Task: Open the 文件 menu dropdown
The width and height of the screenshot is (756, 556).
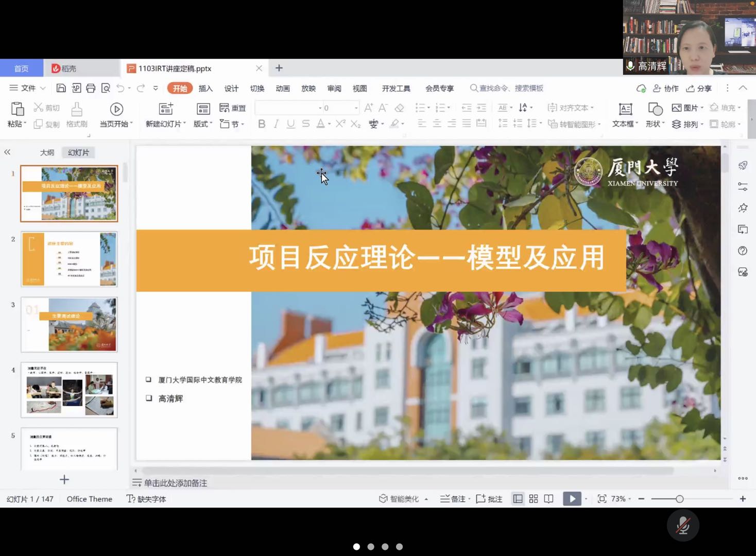Action: [28, 88]
